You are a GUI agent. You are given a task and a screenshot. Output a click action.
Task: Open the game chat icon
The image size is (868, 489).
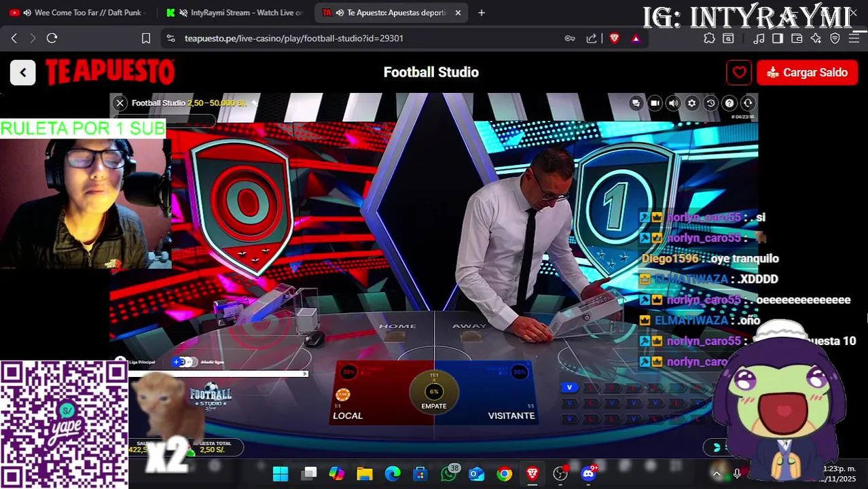[x=636, y=103]
